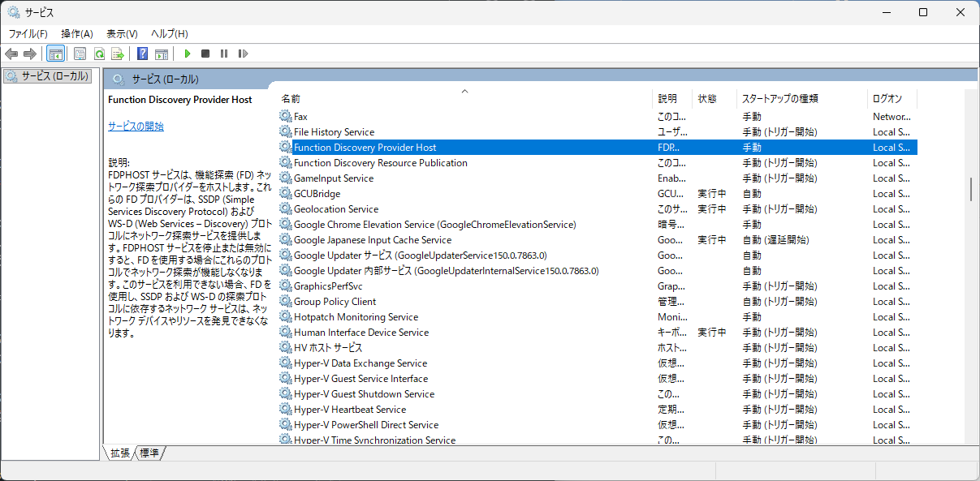Viewport: 980px width, 481px height.
Task: Click the Refresh toolbar icon
Action: coord(99,54)
